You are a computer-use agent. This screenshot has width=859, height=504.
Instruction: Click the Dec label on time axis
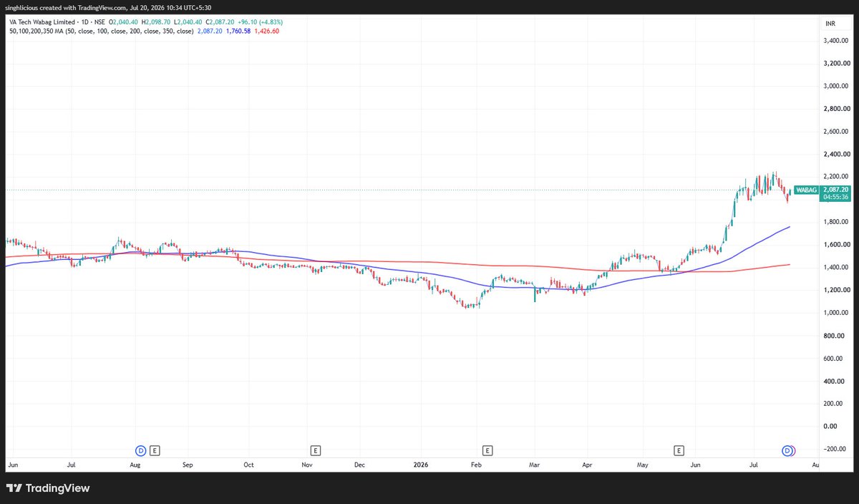pyautogui.click(x=359, y=465)
